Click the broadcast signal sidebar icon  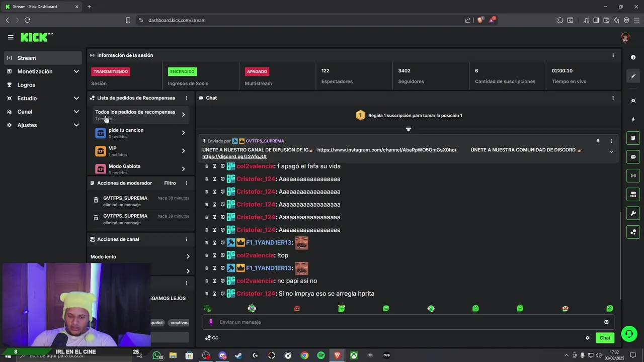tap(633, 175)
